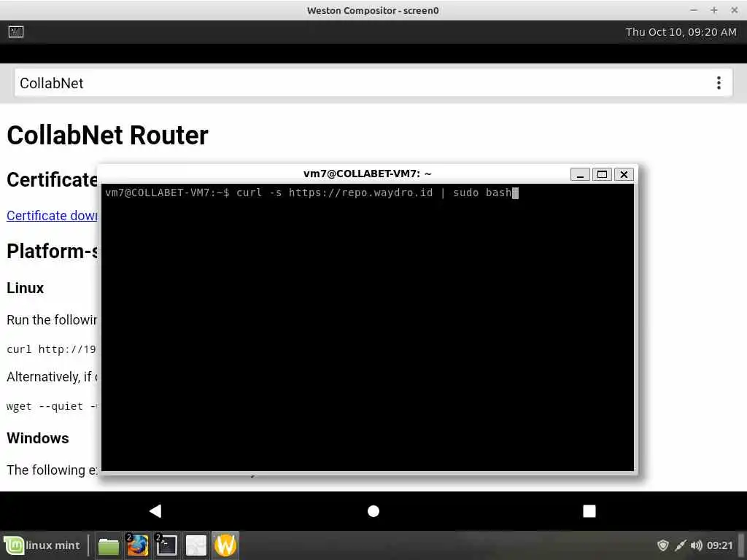Tap the Android recents square button
The height and width of the screenshot is (560, 747).
pyautogui.click(x=589, y=511)
